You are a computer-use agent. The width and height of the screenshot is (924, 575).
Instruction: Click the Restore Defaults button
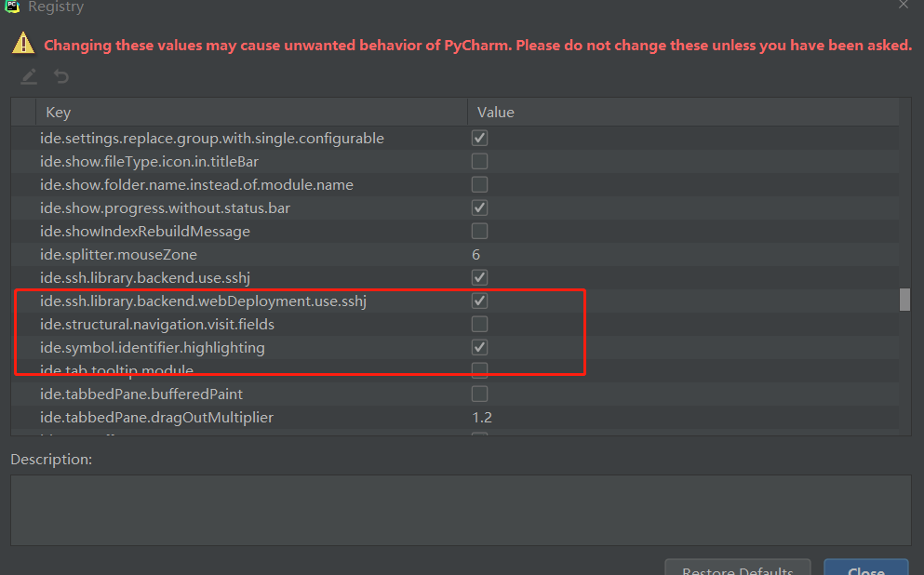(737, 568)
